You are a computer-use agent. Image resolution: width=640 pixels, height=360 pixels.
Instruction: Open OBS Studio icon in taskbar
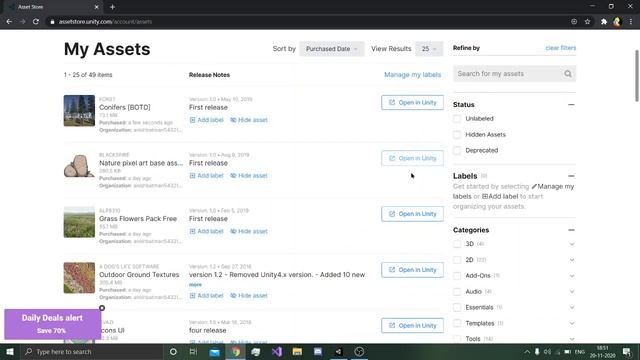click(x=359, y=351)
